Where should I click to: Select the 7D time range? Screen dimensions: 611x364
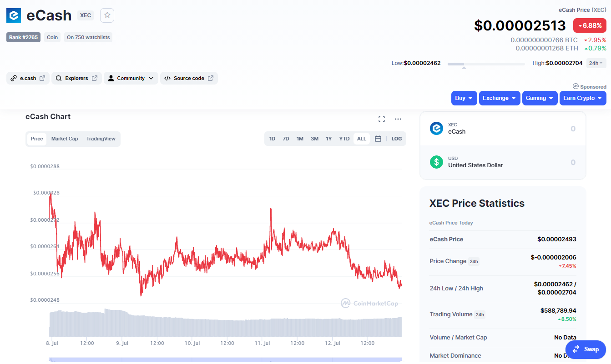[x=286, y=139]
